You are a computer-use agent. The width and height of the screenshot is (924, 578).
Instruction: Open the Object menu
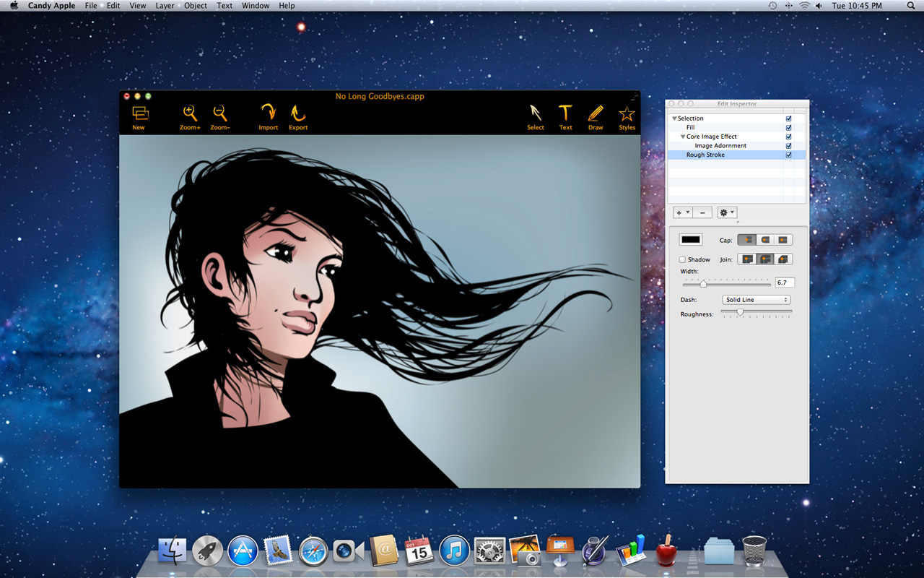195,5
